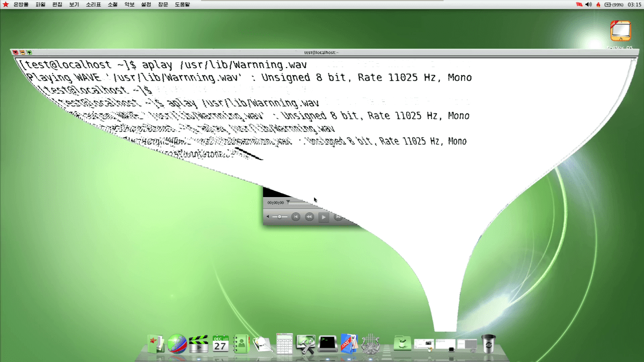Click the rewind button in media player
Screen dimensions: 644x362
pos(310,217)
